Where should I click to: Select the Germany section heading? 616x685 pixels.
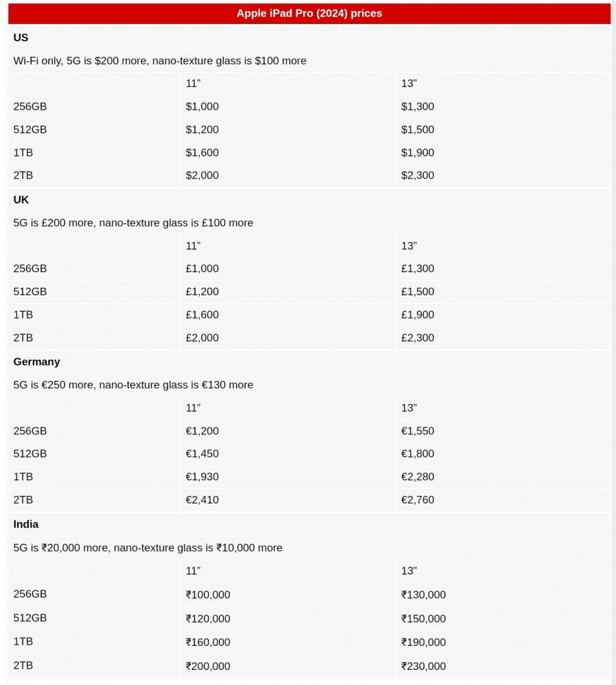pyautogui.click(x=37, y=362)
